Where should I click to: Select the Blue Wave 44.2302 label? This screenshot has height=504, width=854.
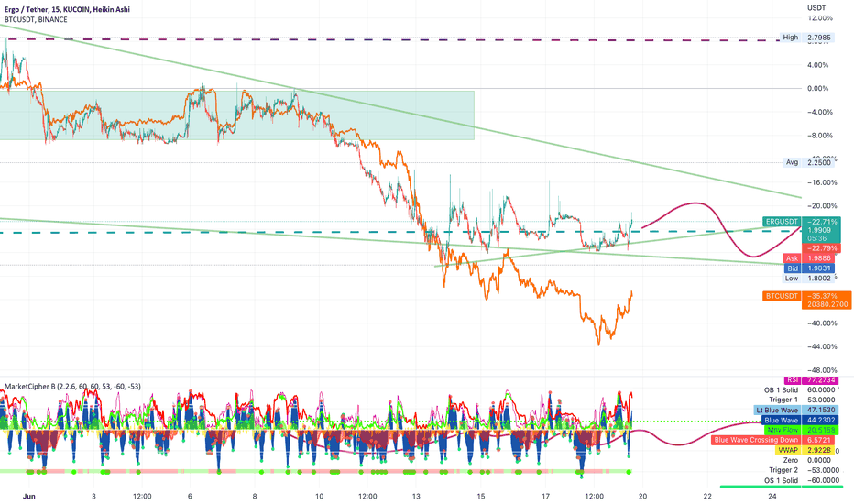pos(800,420)
